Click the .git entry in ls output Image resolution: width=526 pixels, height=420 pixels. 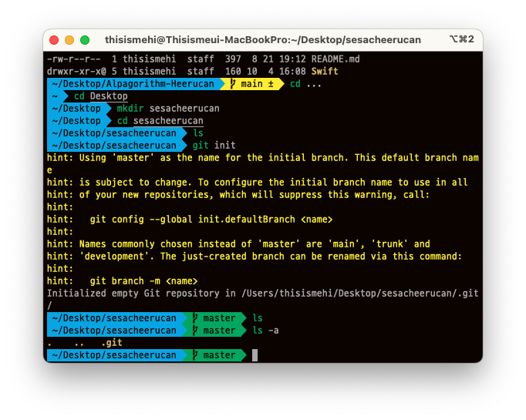(111, 343)
